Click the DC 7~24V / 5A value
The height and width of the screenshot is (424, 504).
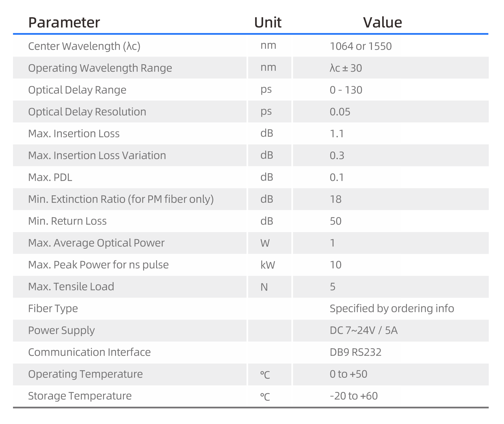point(363,330)
